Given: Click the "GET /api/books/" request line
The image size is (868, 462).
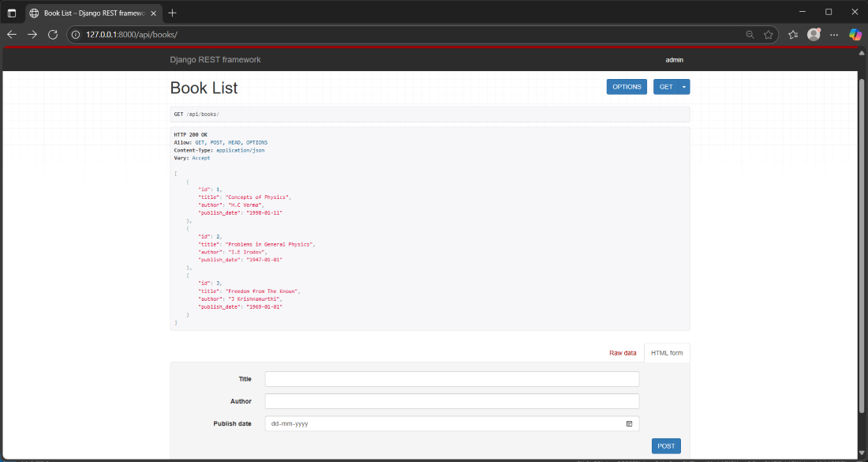Looking at the screenshot, I should (196, 114).
